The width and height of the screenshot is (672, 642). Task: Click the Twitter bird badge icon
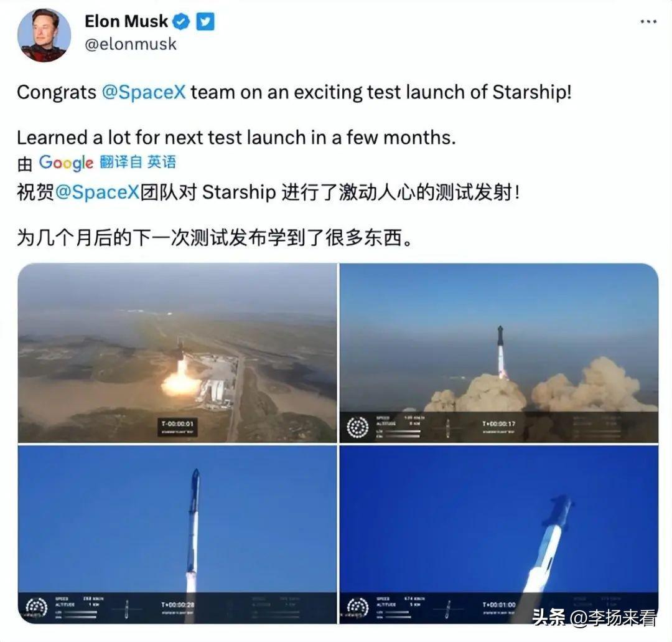205,21
